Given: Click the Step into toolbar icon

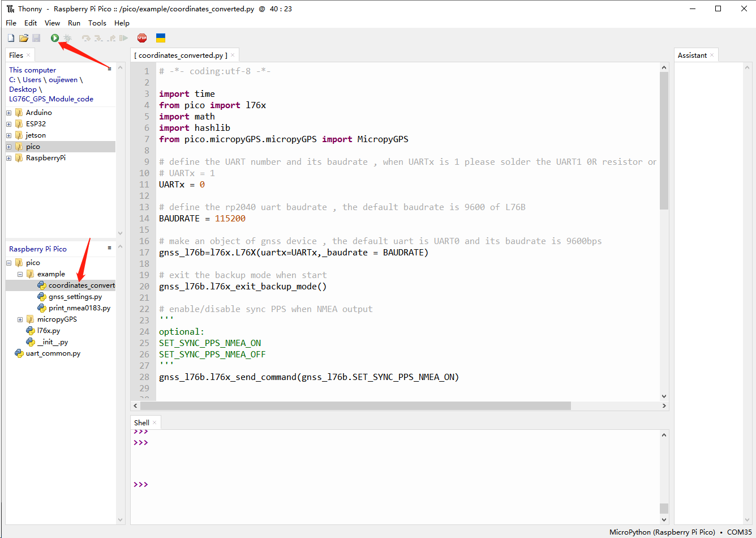Looking at the screenshot, I should pyautogui.click(x=98, y=38).
